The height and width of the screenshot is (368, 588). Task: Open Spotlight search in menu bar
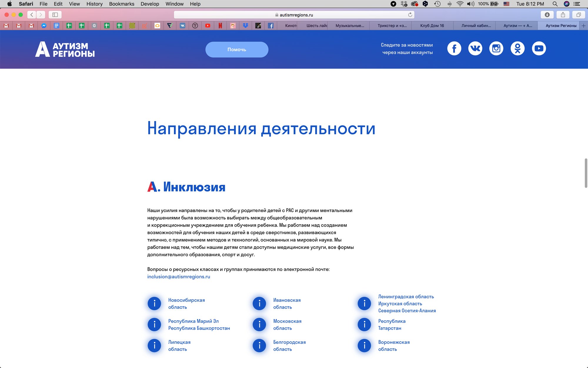pyautogui.click(x=555, y=4)
